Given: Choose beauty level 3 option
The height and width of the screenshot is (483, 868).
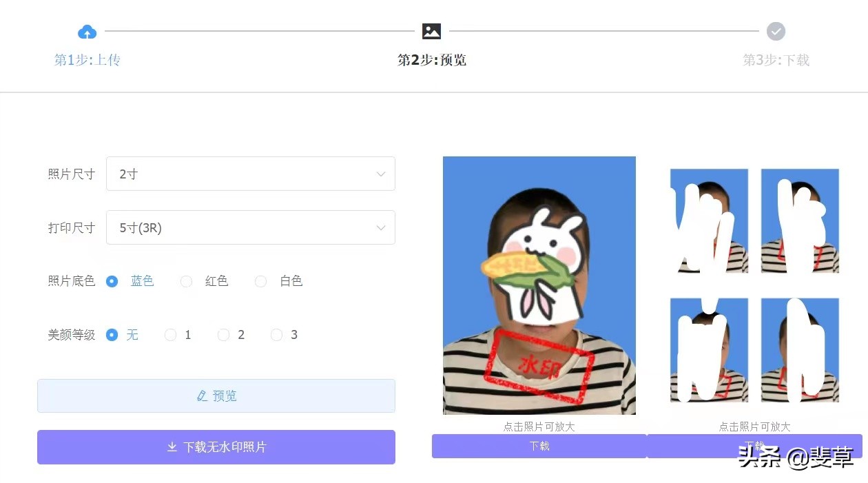Looking at the screenshot, I should coord(276,335).
